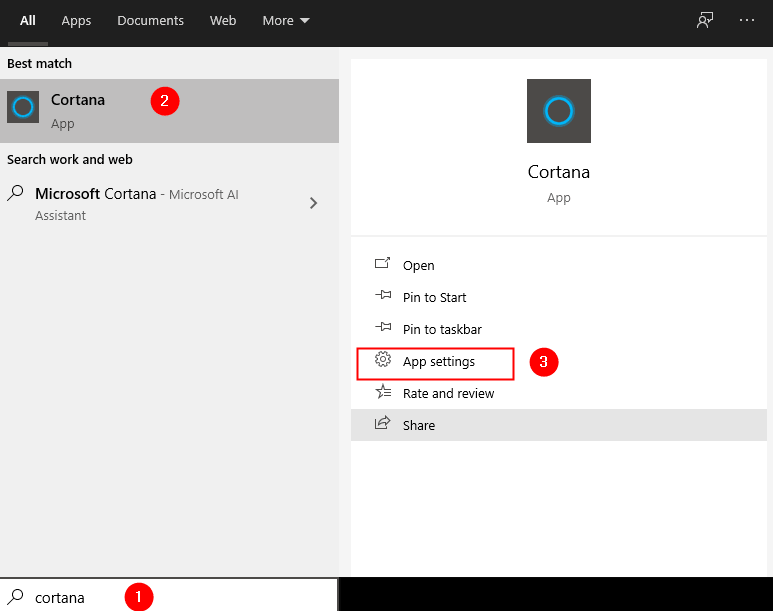Click the Cortana icon in Best match
The width and height of the screenshot is (773, 611).
coord(23,107)
